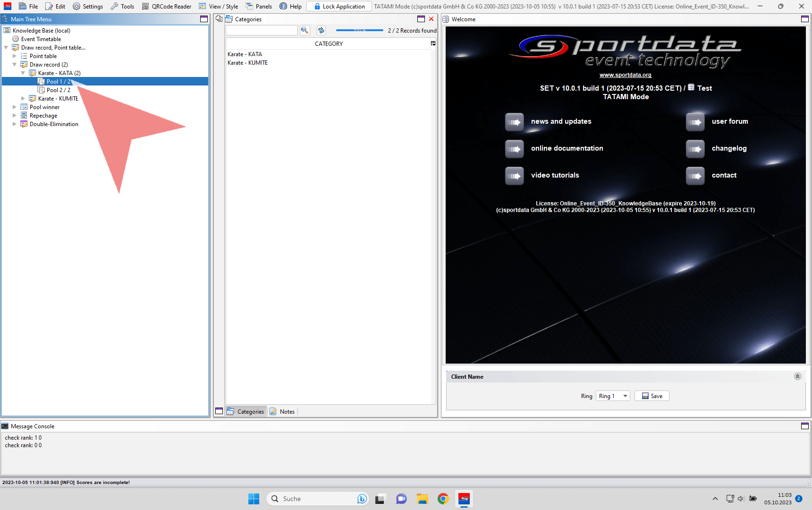Open the www.sportdata.org link
Screen dimensions: 812x510
625,75
